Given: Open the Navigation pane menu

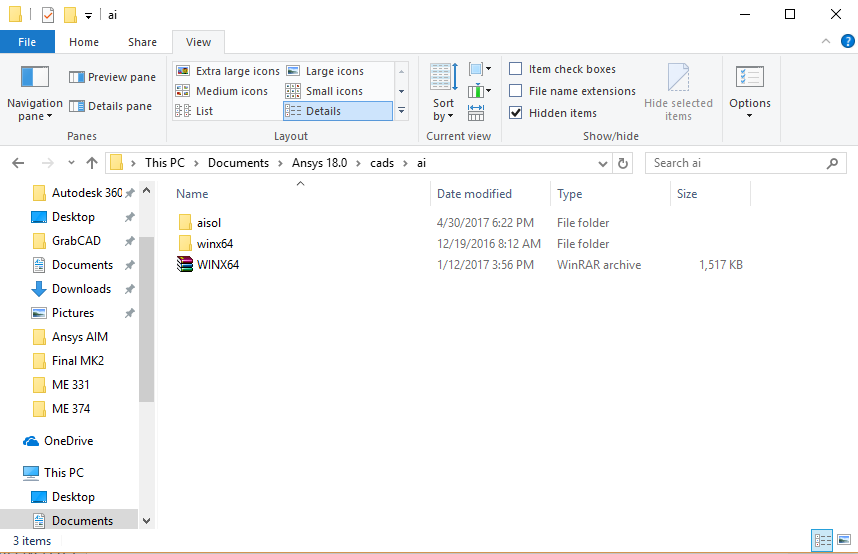Looking at the screenshot, I should click(34, 93).
